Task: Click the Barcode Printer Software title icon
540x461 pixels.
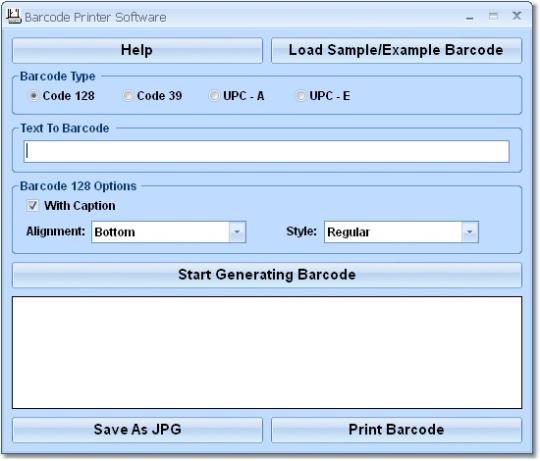Action: coord(14,16)
